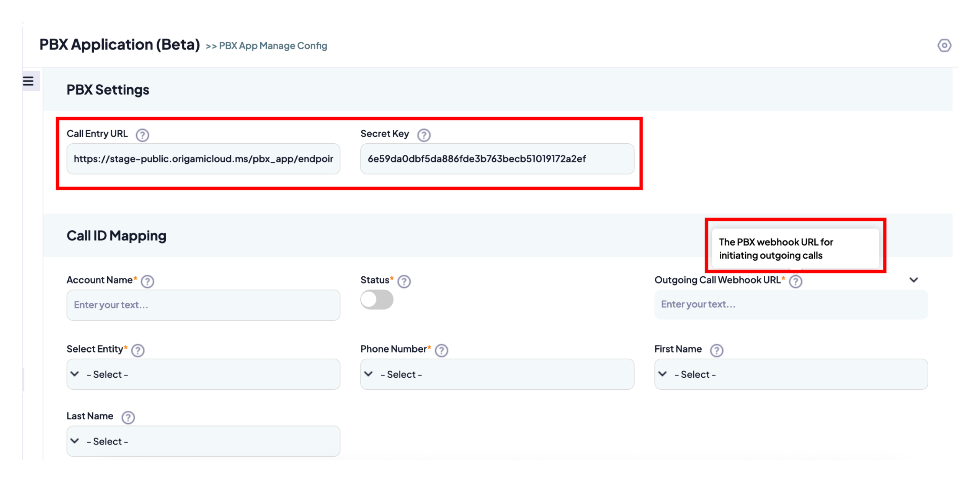
Task: Focus the Outgoing Call Webhook URL field
Action: [791, 305]
